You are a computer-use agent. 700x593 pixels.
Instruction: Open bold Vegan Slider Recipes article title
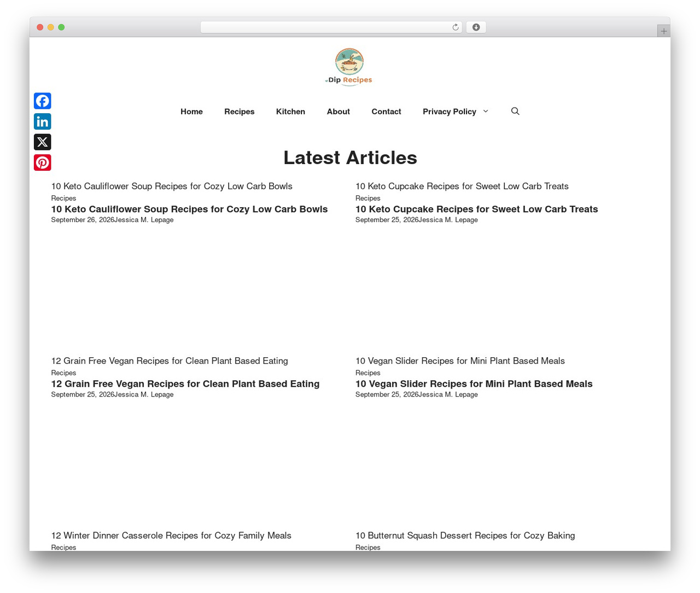pyautogui.click(x=474, y=383)
